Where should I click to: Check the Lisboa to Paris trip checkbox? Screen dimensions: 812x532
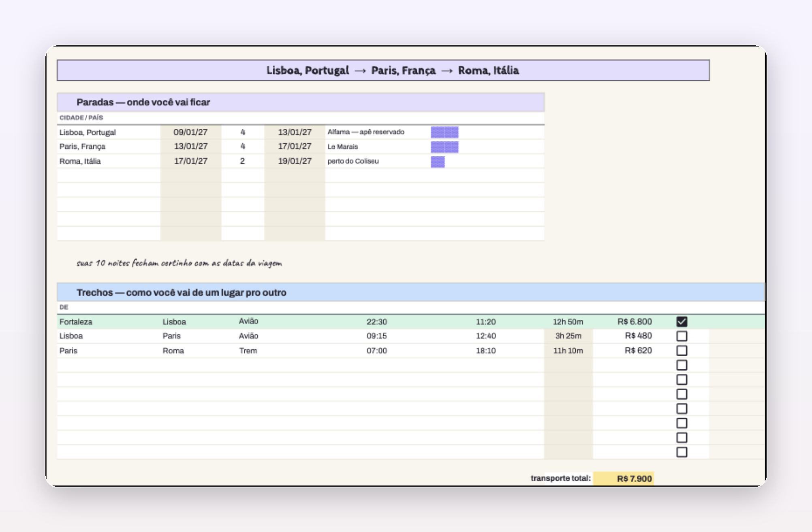coord(682,336)
